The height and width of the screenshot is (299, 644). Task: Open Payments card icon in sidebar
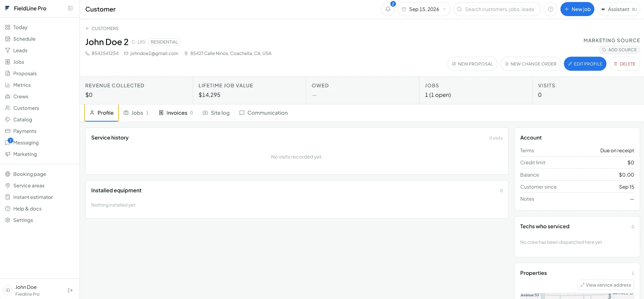pos(8,131)
